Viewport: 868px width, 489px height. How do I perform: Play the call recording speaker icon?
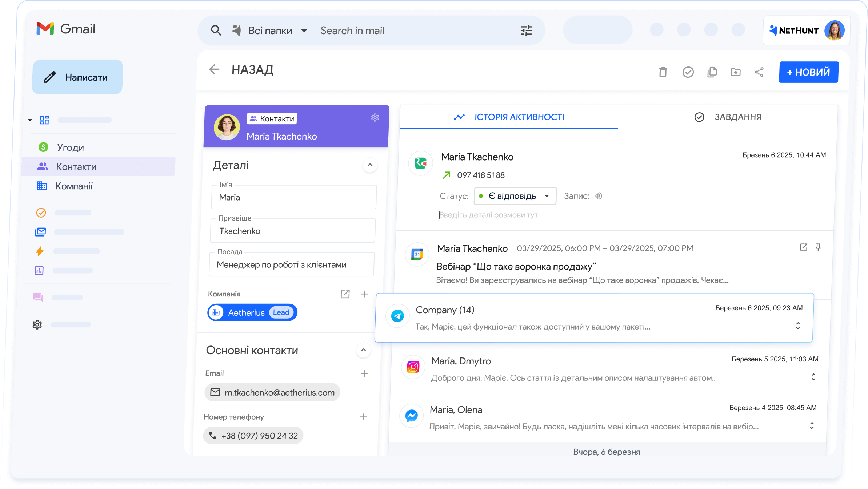[x=598, y=196]
